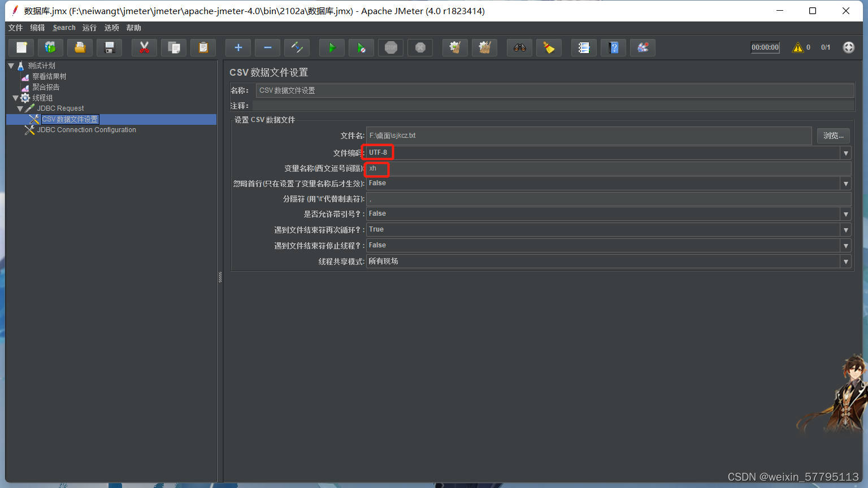
Task: Click the split pane divider collapse handle
Action: [220, 277]
